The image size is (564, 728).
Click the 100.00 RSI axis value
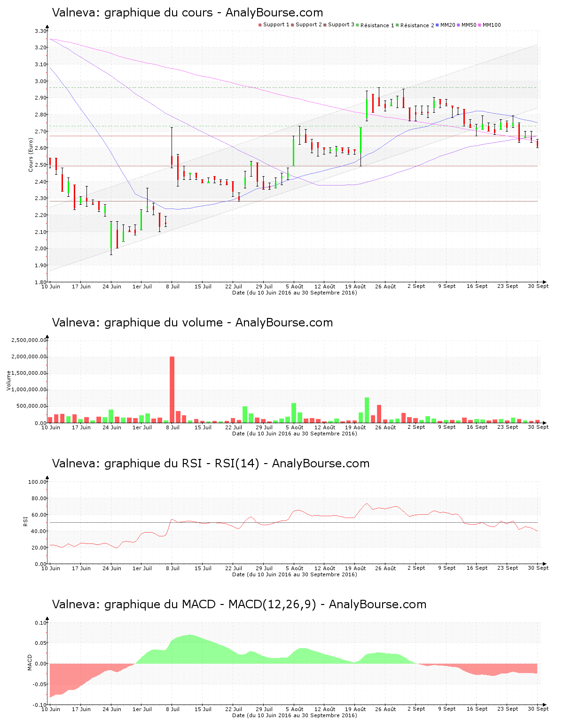point(38,482)
